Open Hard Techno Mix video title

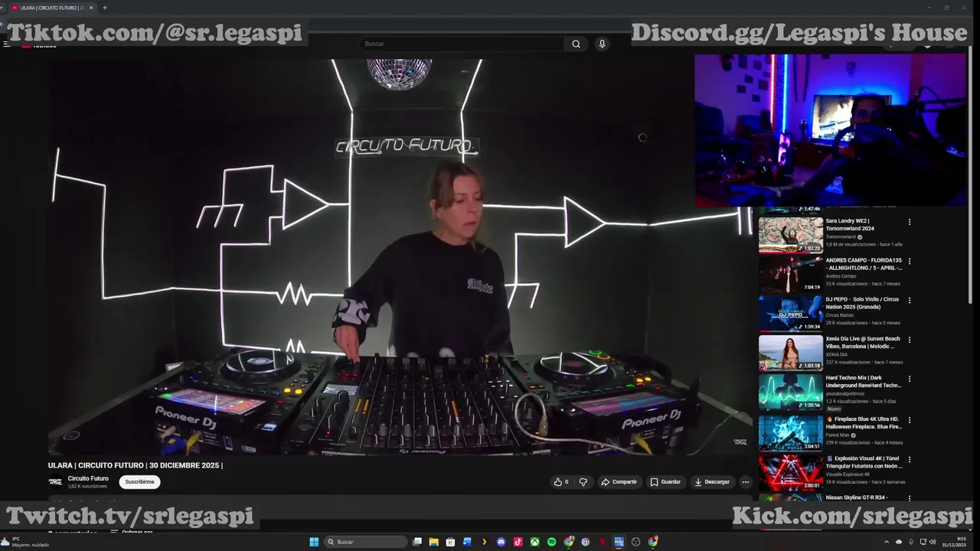pos(864,382)
